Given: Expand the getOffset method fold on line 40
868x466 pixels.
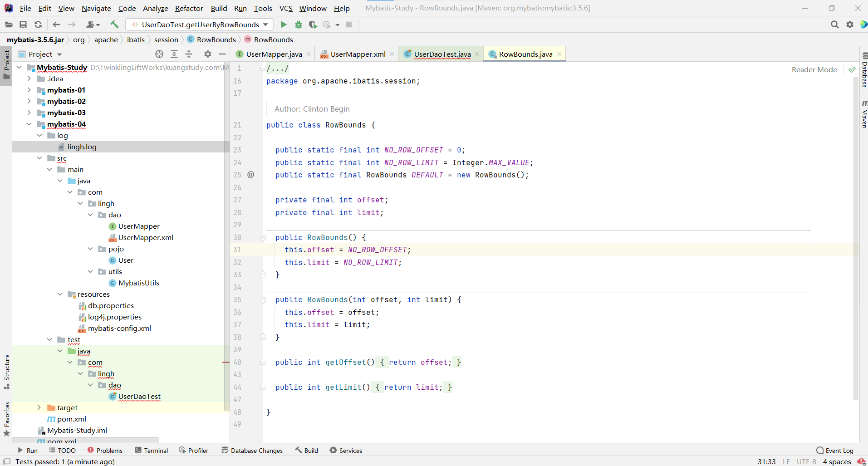Looking at the screenshot, I should 263,362.
